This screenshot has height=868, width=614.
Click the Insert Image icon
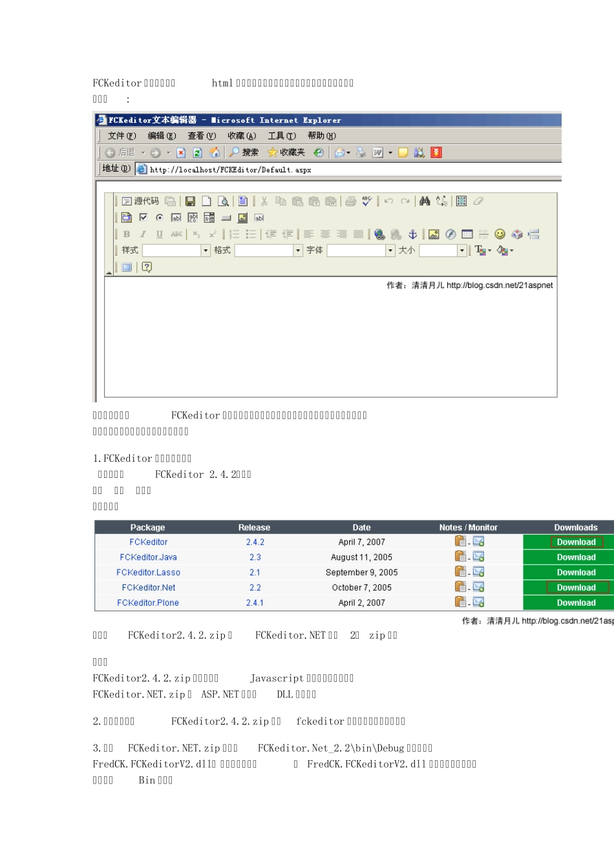[x=434, y=234]
